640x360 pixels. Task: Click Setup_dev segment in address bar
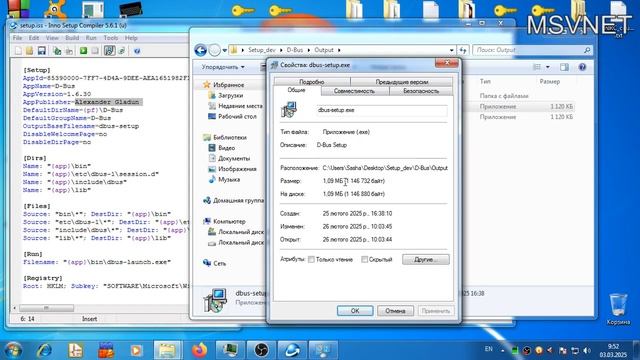pos(262,50)
